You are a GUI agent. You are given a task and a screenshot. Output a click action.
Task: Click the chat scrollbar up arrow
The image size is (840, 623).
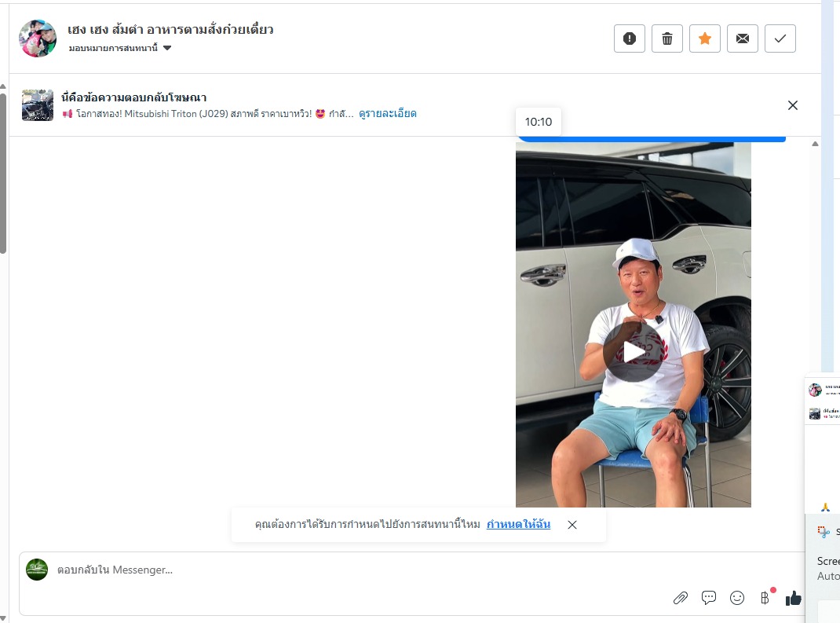pyautogui.click(x=815, y=144)
